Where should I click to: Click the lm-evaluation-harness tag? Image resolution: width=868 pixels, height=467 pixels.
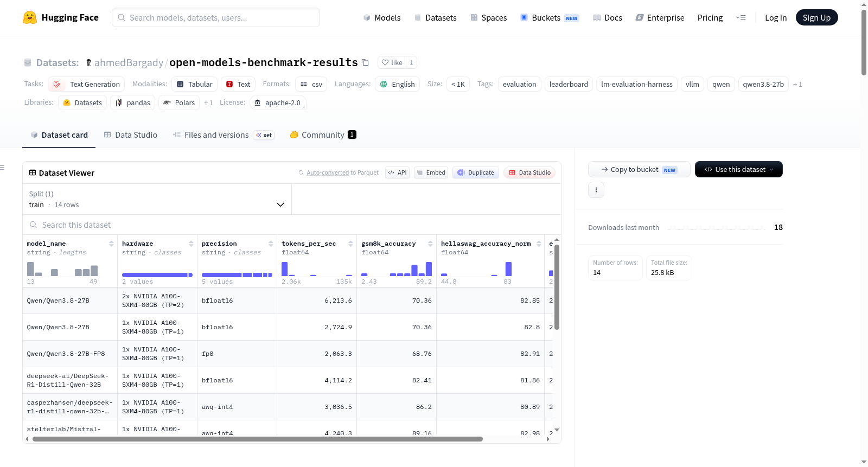637,84
